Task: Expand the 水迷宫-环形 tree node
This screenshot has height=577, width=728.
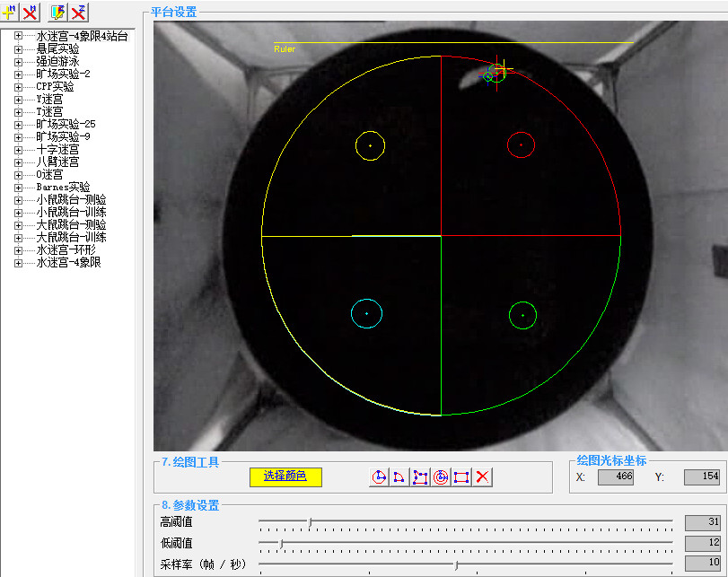Action: coord(18,250)
